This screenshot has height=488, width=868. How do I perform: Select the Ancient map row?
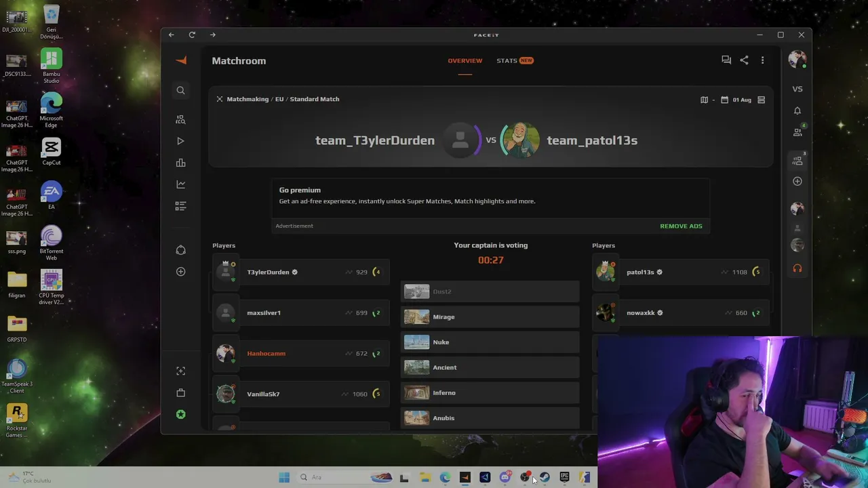point(490,367)
